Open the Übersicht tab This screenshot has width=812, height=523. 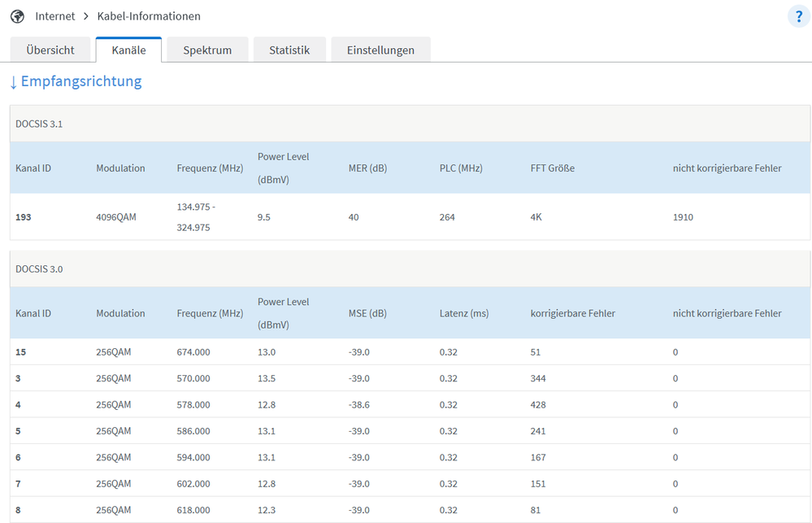tap(50, 50)
